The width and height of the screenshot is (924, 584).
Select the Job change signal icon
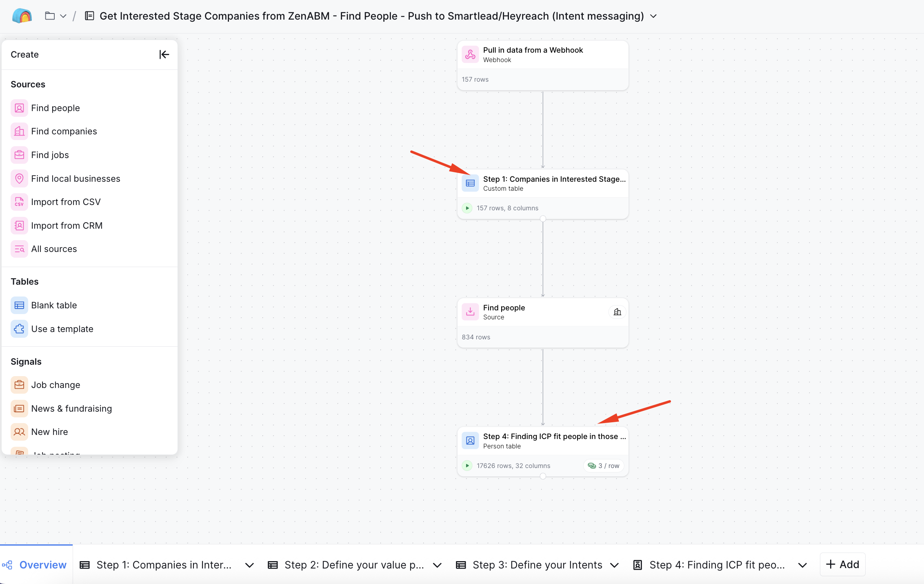19,385
